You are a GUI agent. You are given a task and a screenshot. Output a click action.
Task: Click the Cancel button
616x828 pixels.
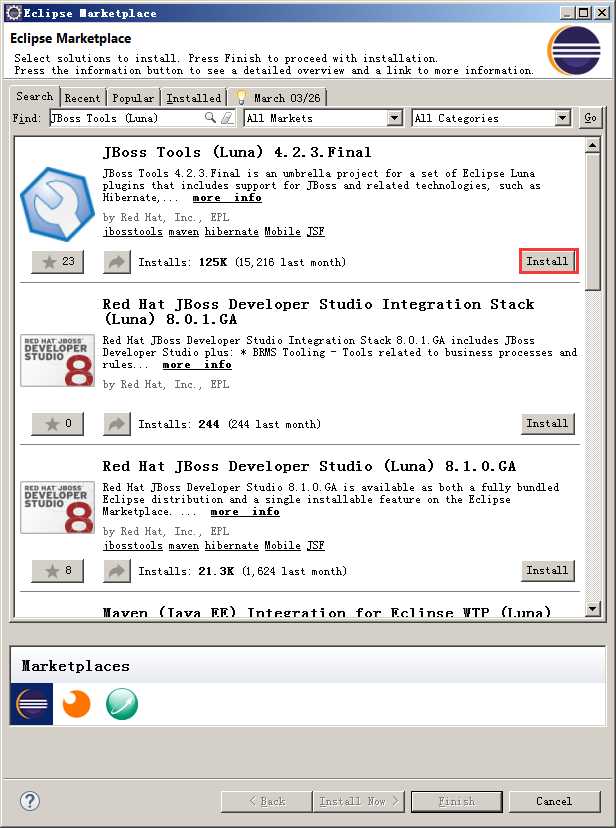[554, 801]
